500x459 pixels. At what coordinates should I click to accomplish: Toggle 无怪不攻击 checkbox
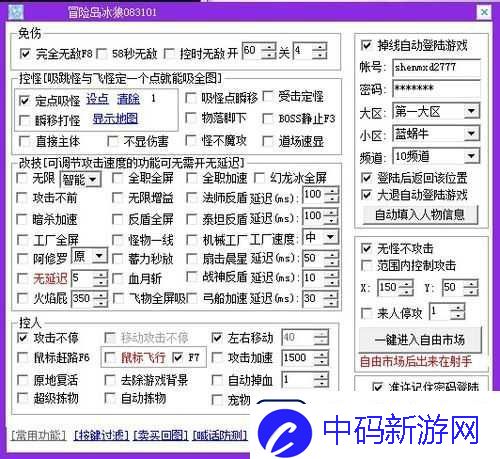coord(366,248)
